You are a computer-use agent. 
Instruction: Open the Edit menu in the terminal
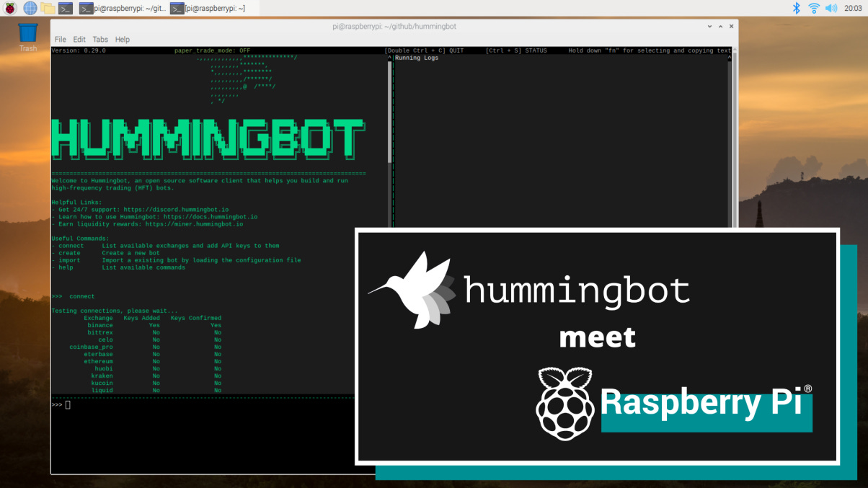point(79,39)
